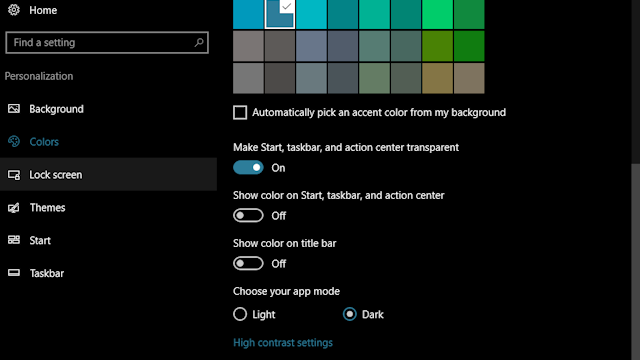Viewport: 640px width, 360px height.
Task: Select Light app mode
Action: point(240,314)
